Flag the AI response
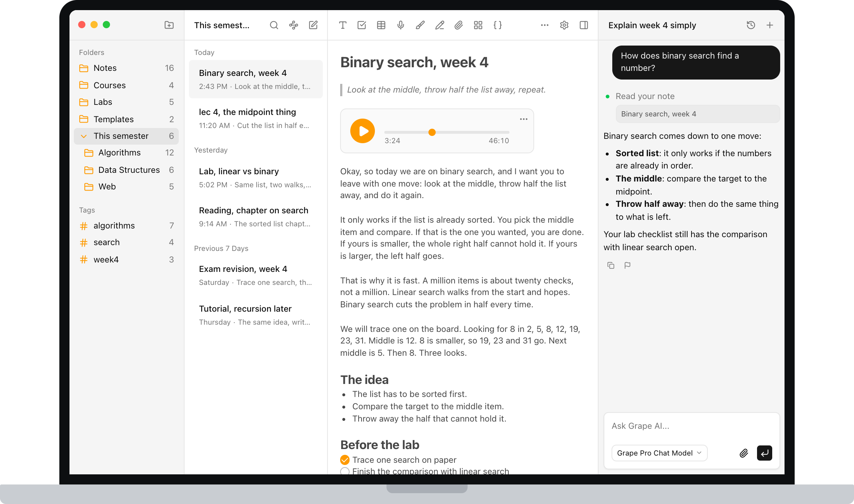The image size is (854, 504). (627, 265)
